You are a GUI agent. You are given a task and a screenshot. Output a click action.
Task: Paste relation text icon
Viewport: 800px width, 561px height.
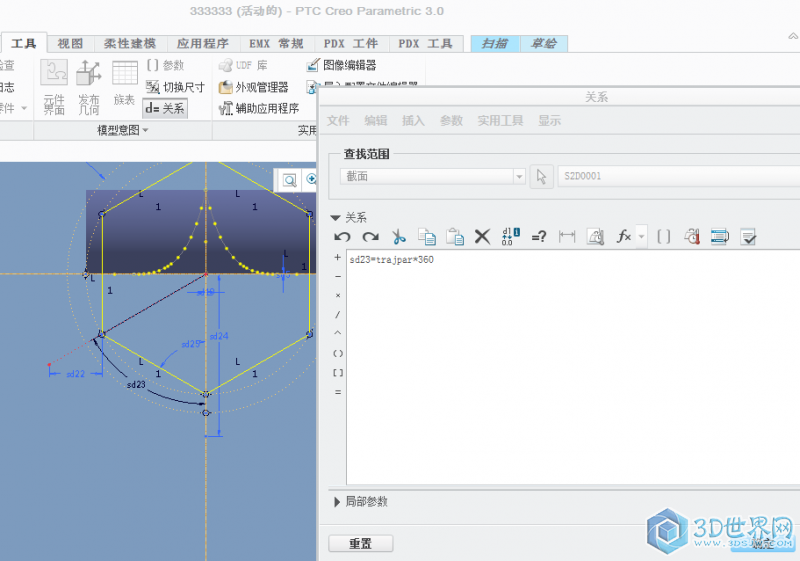point(455,237)
